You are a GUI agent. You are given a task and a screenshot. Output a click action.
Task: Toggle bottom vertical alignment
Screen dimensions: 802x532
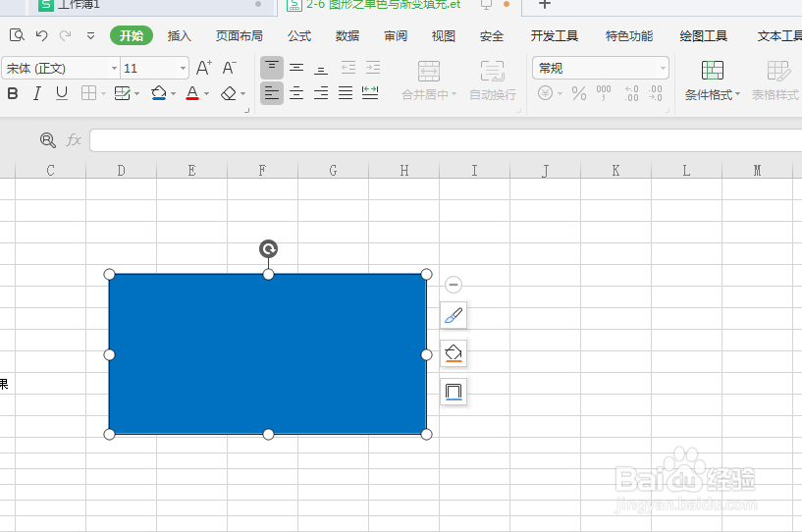321,68
